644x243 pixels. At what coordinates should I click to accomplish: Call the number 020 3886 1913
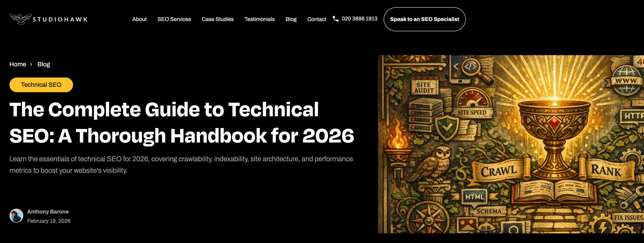(360, 19)
